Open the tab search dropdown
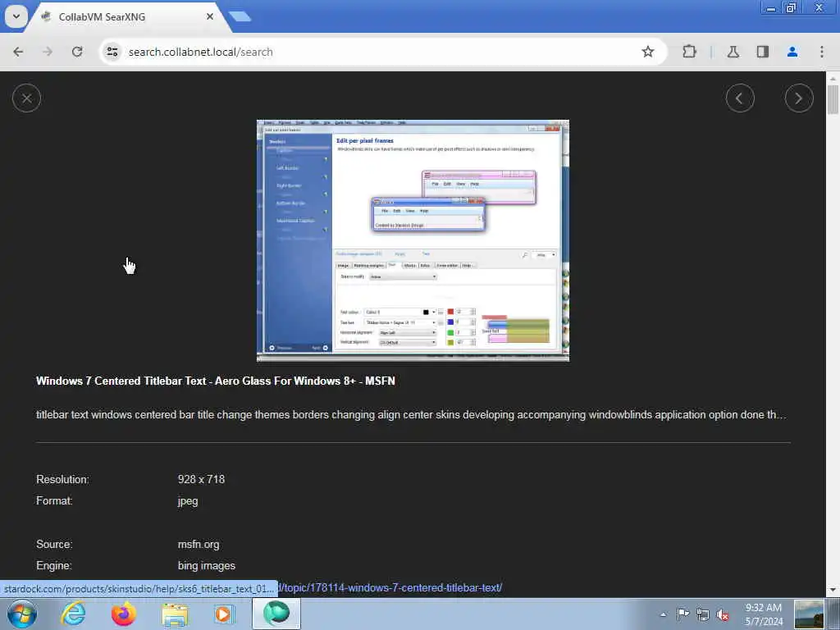The height and width of the screenshot is (630, 840). 16,16
